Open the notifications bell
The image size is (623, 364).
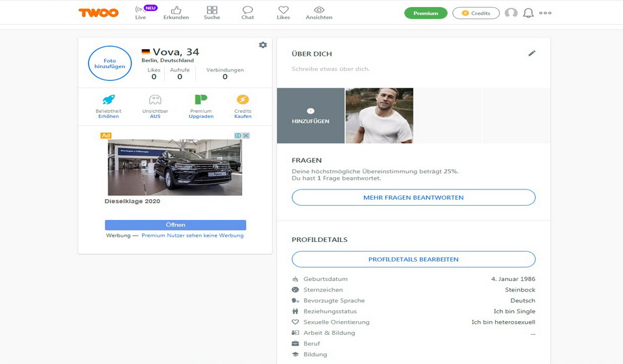528,13
